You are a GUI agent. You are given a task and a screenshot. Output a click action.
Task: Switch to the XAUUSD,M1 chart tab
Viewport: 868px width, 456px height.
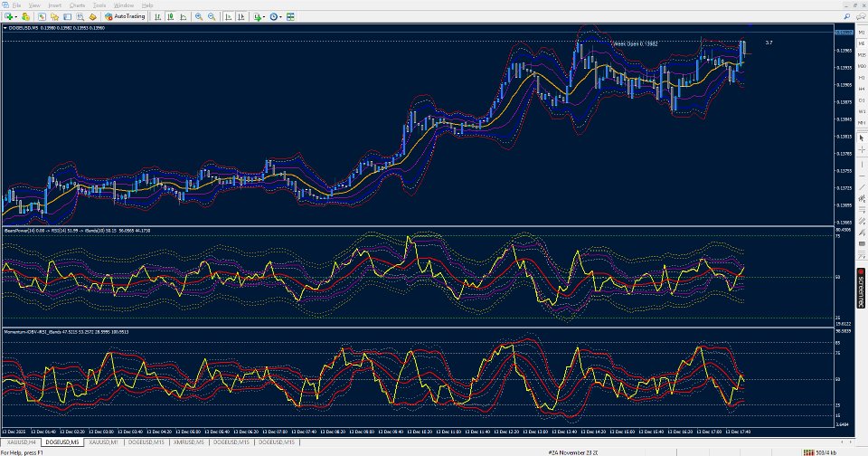(103, 442)
